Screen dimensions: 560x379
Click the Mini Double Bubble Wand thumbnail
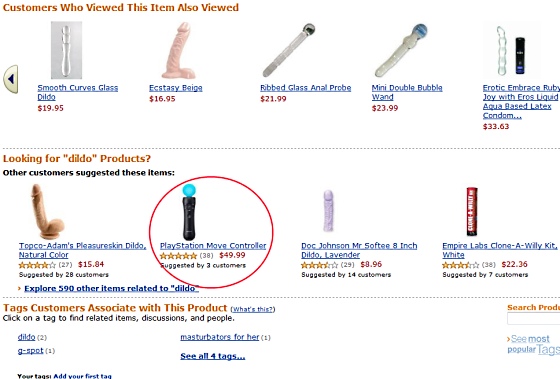tap(401, 50)
